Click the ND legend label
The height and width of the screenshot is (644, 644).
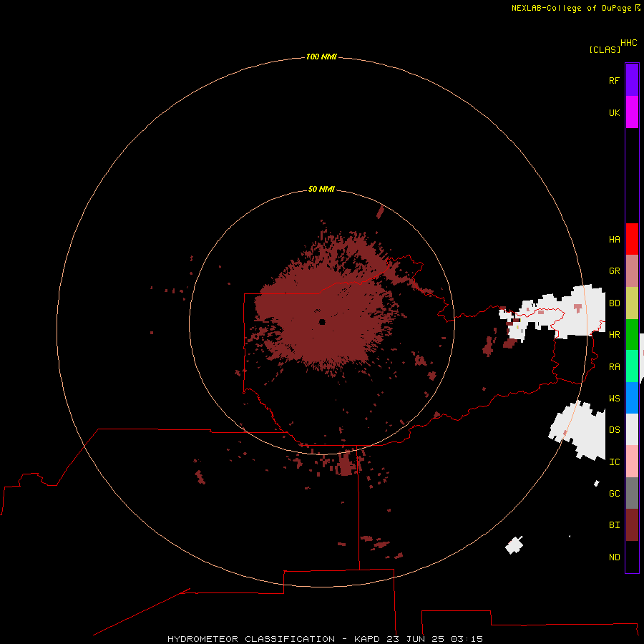click(x=614, y=557)
